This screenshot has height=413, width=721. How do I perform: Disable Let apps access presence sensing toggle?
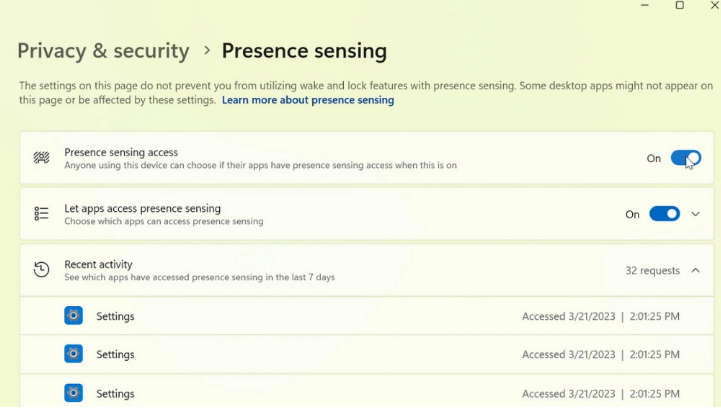coord(664,214)
